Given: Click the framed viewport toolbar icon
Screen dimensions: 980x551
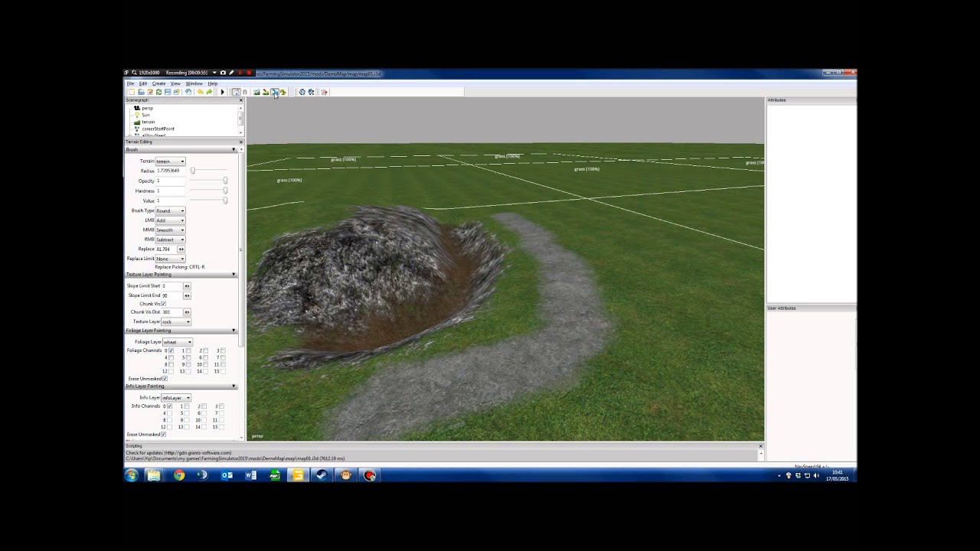Looking at the screenshot, I should 236,92.
